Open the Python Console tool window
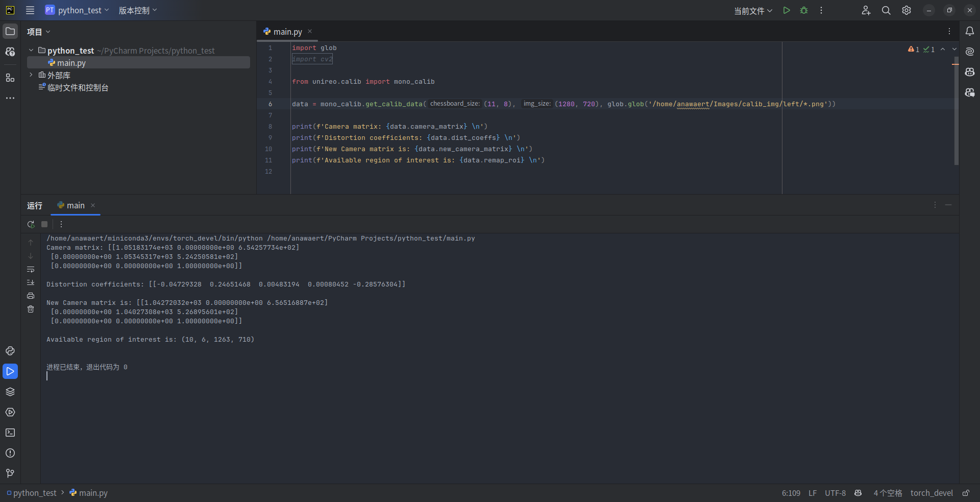This screenshot has height=502, width=980. pos(10,351)
